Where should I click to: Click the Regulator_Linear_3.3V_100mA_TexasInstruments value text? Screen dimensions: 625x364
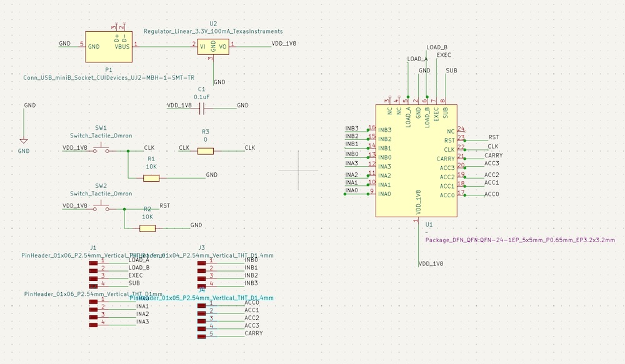tap(213, 31)
